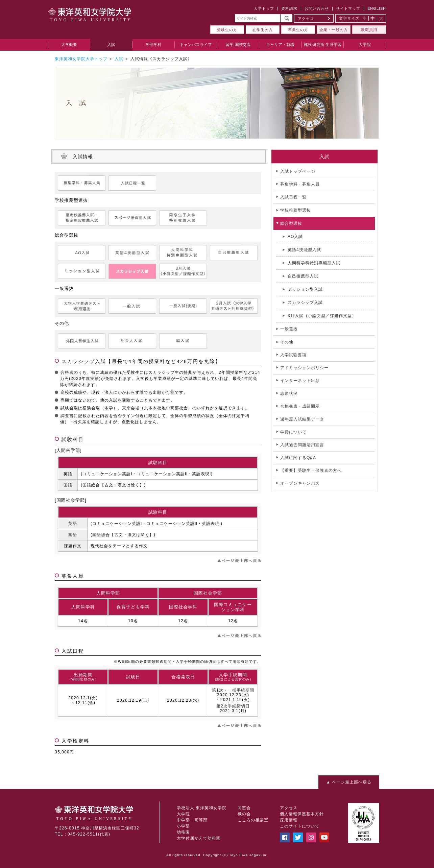
Task: Open the 資料請求 link in header
Action: pos(289,8)
